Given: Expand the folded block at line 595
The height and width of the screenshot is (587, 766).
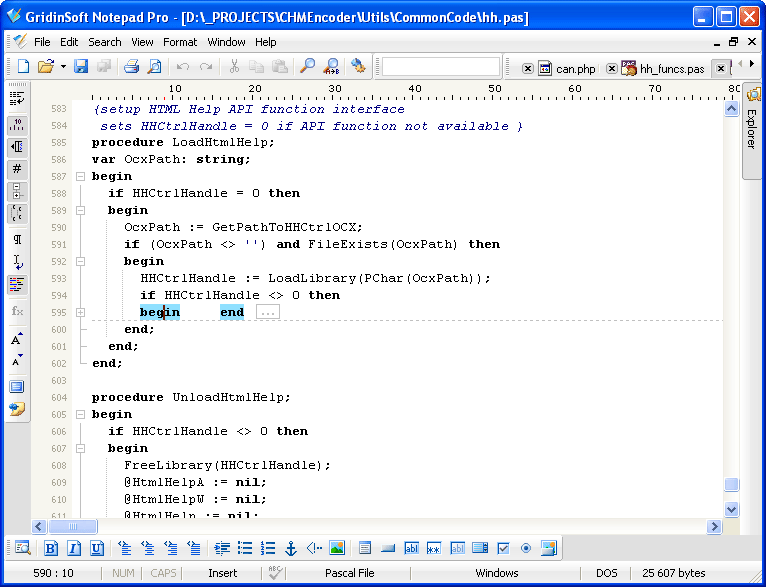Looking at the screenshot, I should pyautogui.click(x=81, y=313).
